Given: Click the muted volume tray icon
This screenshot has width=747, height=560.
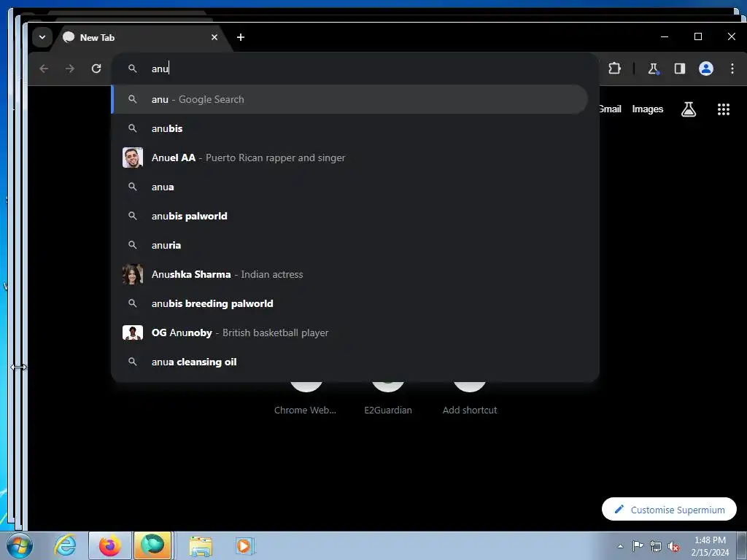Looking at the screenshot, I should pos(673,546).
